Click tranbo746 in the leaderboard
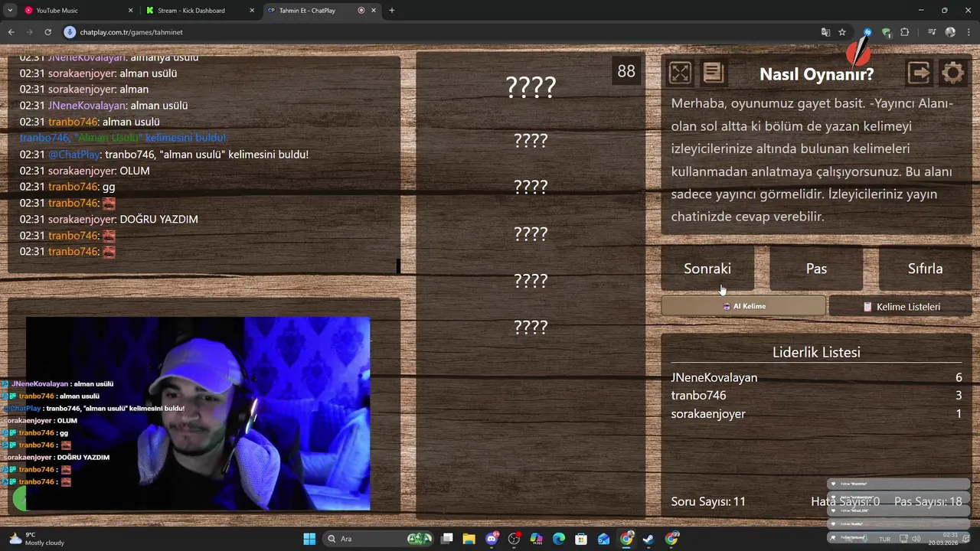Screen dimensions: 980x551 698,396
